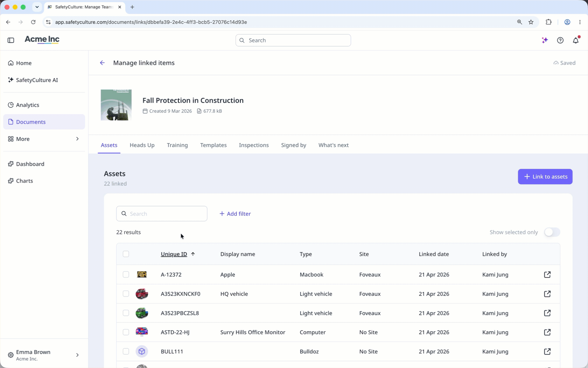The width and height of the screenshot is (588, 368).
Task: Check the A3523PBCZSL8 row checkbox
Action: click(126, 313)
